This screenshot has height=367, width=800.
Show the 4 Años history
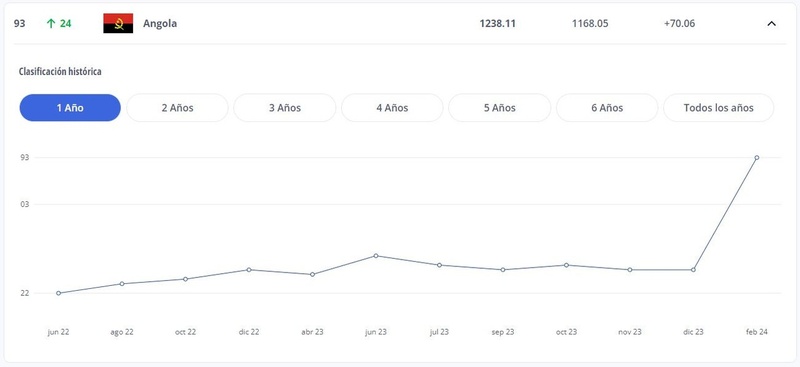tap(392, 108)
